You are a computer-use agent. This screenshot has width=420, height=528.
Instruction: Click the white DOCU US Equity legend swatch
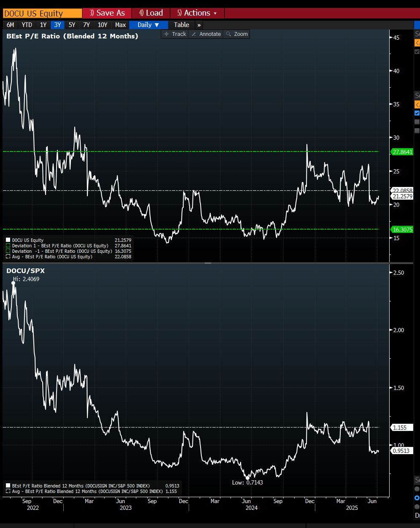[7, 240]
